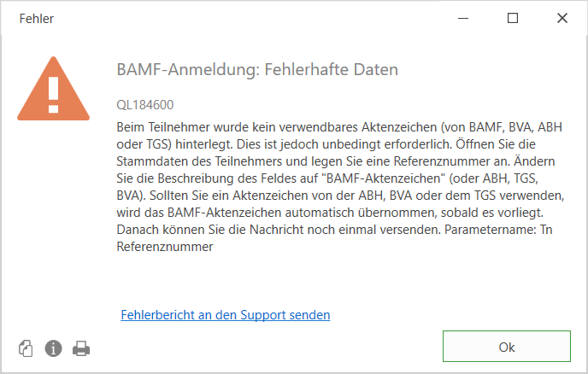Confirm the error dialog with Ok
This screenshot has width=588, height=374.
pyautogui.click(x=507, y=347)
